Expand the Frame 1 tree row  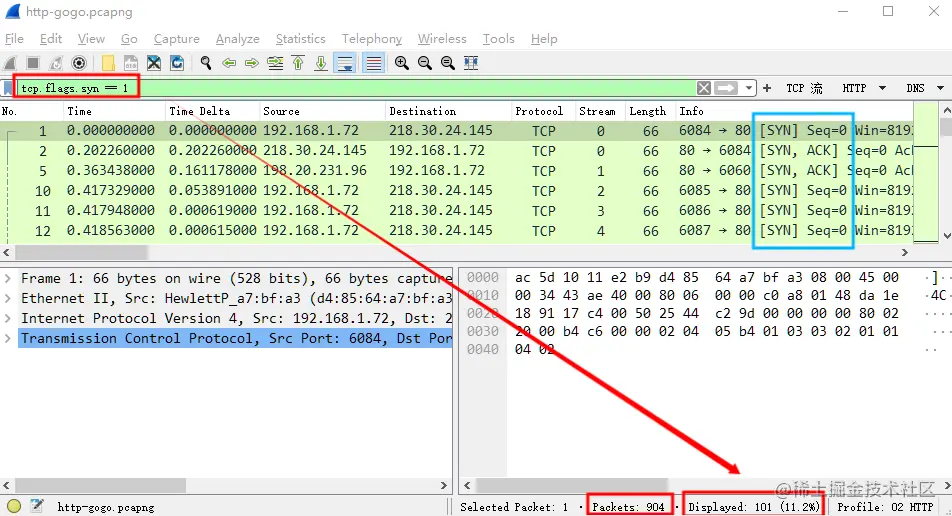point(7,279)
